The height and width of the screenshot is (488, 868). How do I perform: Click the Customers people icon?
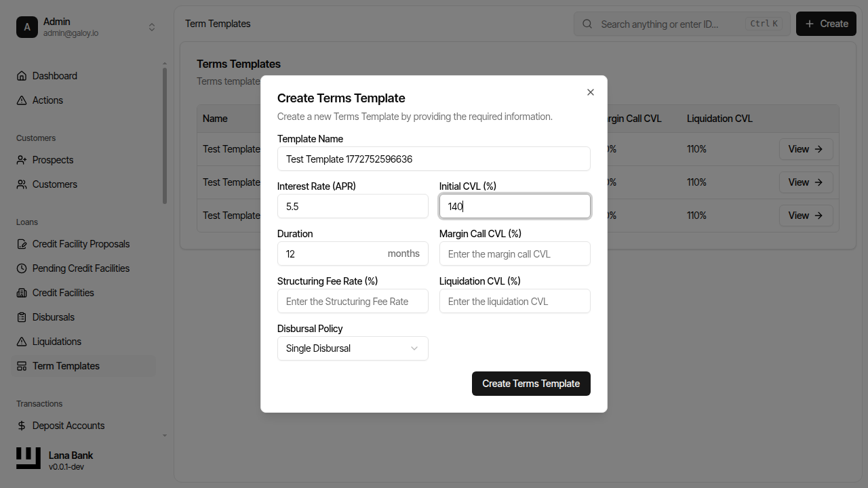tap(22, 184)
